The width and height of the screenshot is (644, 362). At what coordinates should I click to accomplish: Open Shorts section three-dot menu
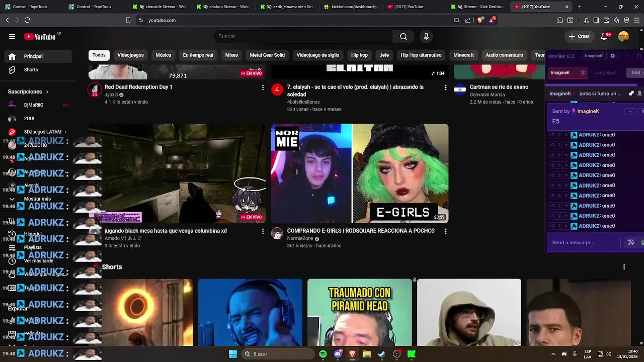[624, 267]
